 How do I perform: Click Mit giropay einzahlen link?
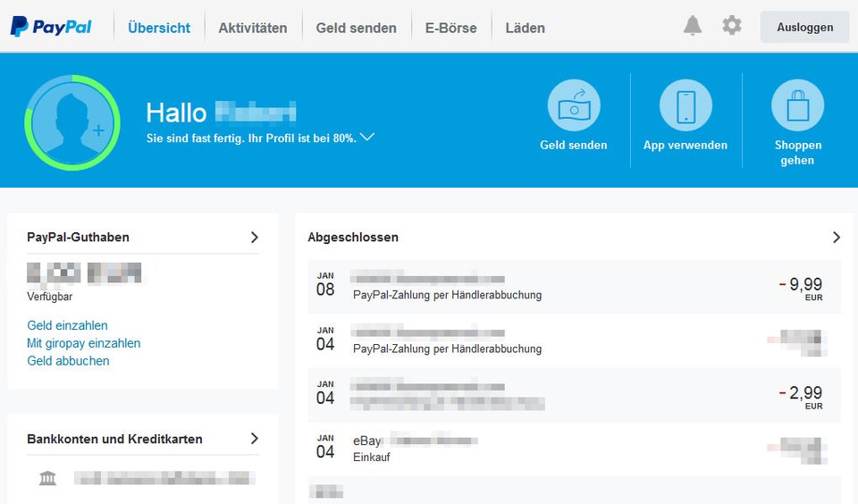[84, 343]
